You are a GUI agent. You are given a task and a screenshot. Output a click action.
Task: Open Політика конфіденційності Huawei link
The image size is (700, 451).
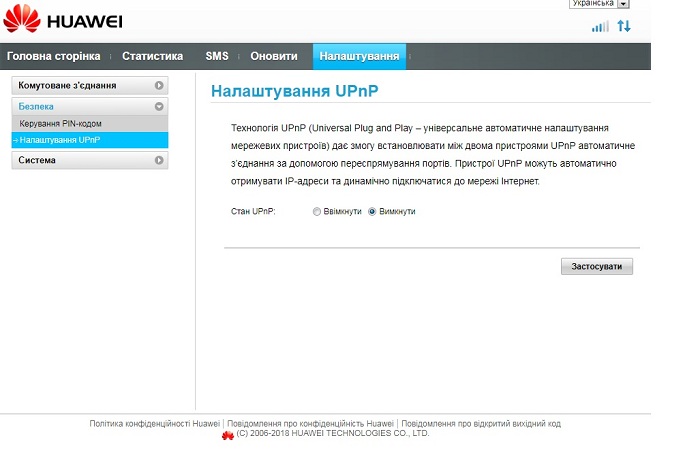[x=154, y=423]
